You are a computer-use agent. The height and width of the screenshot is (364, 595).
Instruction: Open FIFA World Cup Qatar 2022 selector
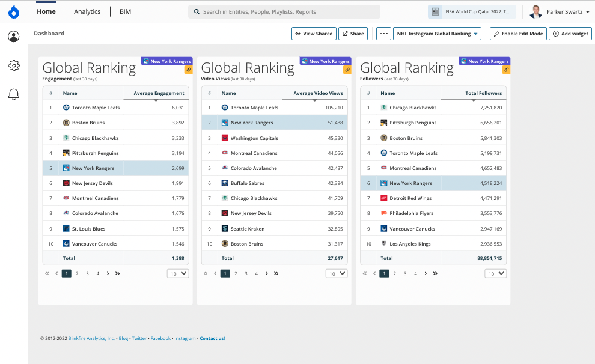pos(472,12)
